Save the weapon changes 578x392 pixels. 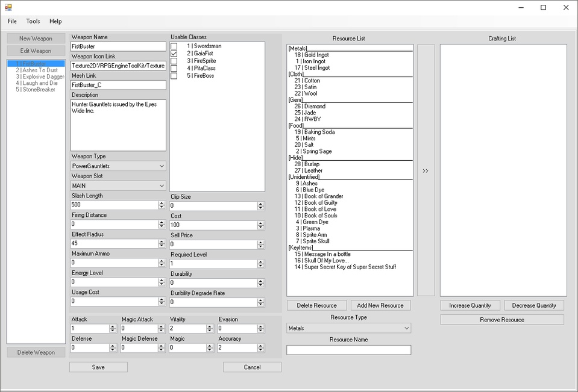[98, 367]
